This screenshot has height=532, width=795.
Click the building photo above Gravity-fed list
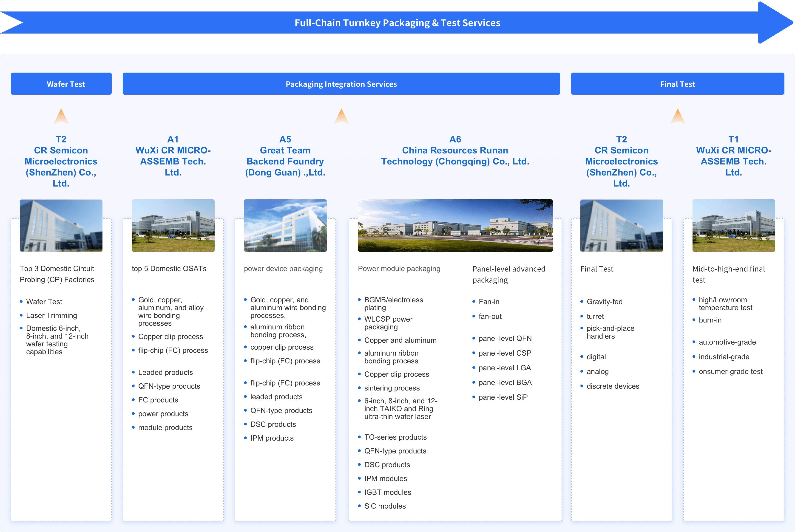tap(622, 226)
